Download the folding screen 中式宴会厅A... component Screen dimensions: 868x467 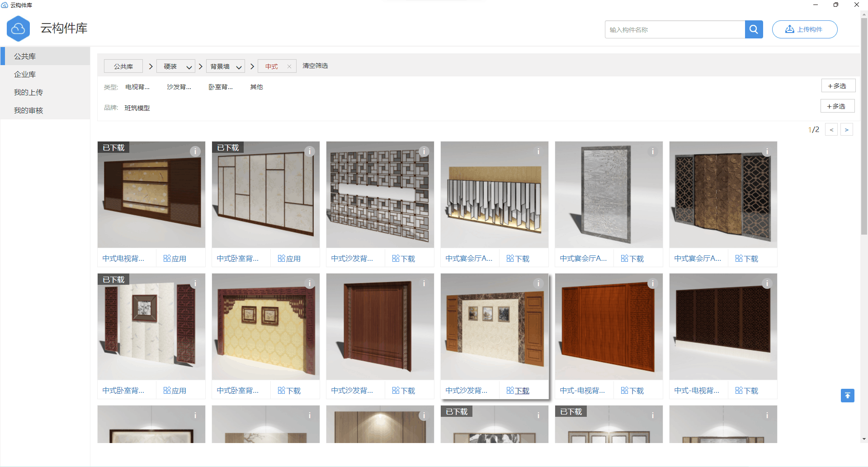pyautogui.click(x=747, y=259)
